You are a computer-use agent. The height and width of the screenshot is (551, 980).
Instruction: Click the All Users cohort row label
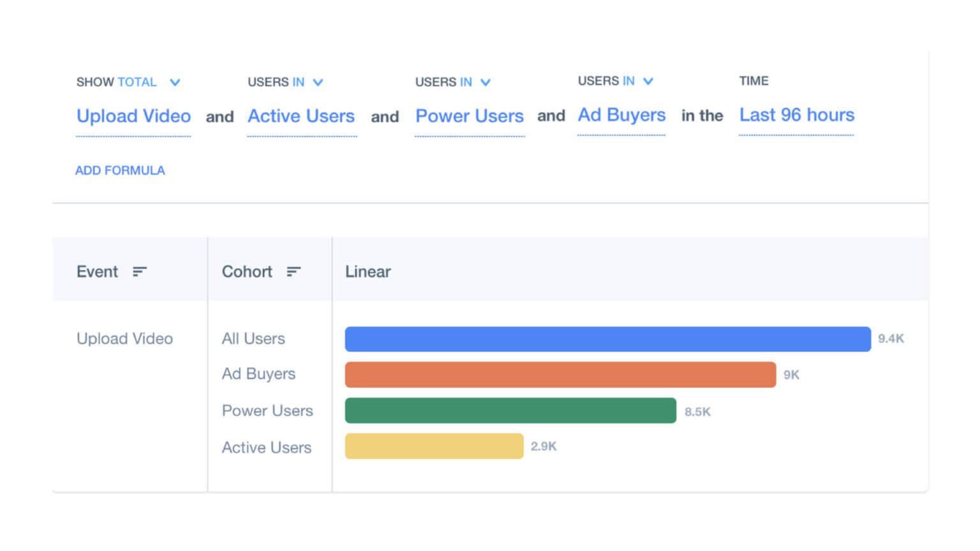coord(253,339)
